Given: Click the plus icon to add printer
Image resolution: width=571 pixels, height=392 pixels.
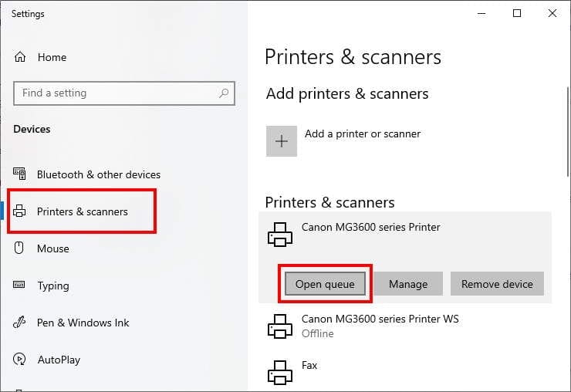Looking at the screenshot, I should point(282,141).
